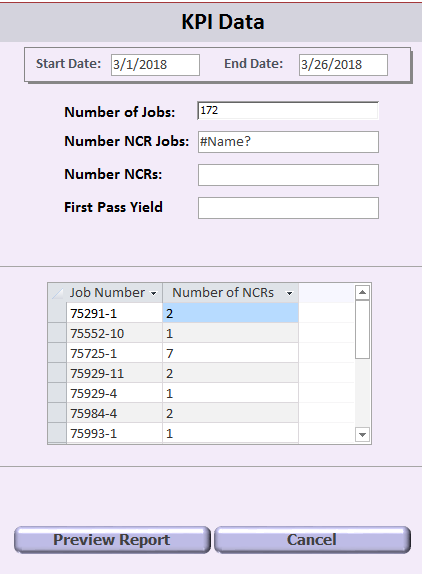Click the Number NCR Jobs field
Viewport: 422px width, 574px height.
288,142
